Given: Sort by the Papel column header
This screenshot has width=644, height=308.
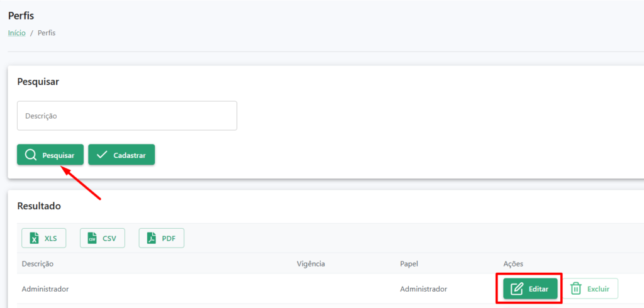Looking at the screenshot, I should pos(409,263).
